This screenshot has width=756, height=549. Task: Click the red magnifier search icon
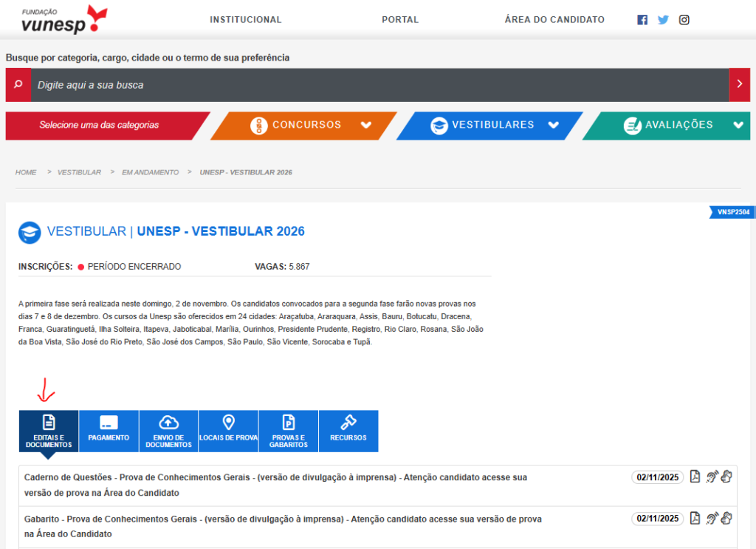coord(18,85)
